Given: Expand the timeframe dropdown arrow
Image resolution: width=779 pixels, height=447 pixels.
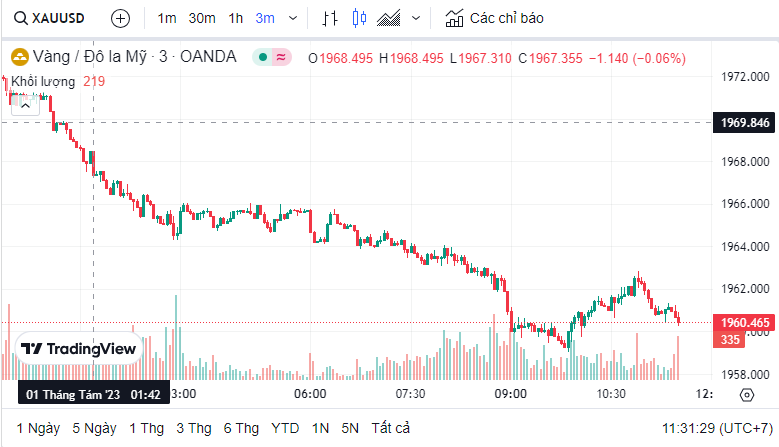Looking at the screenshot, I should [x=292, y=18].
